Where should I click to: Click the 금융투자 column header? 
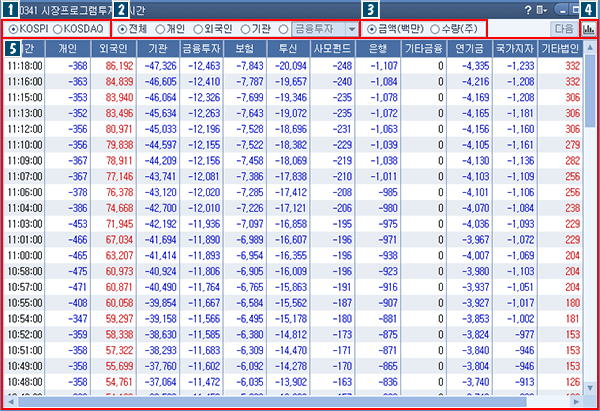click(x=201, y=48)
